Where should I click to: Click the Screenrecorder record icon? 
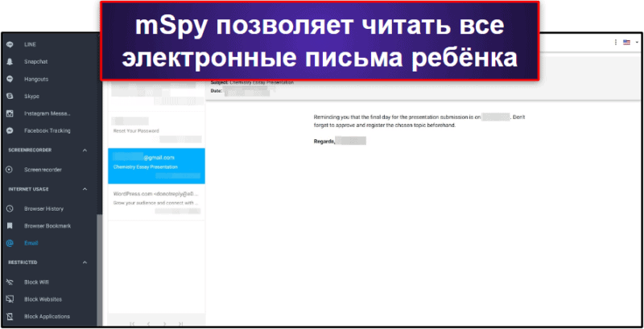click(10, 170)
